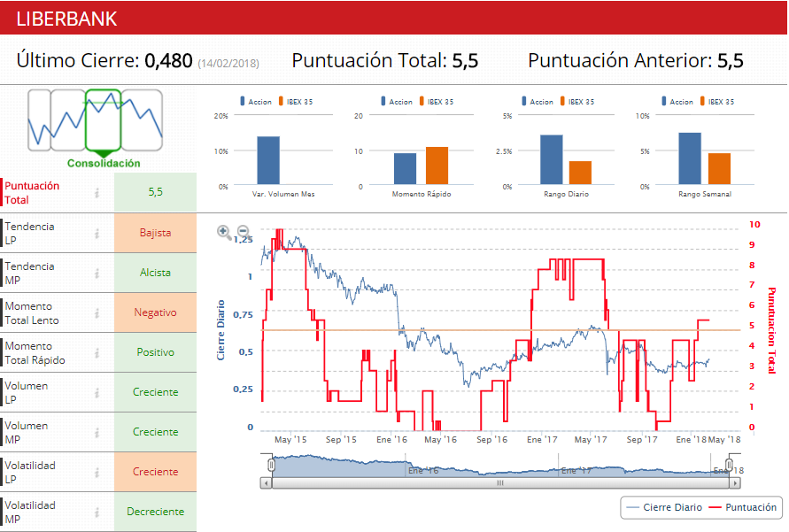Open info icon for Volumen LP

(x=97, y=393)
